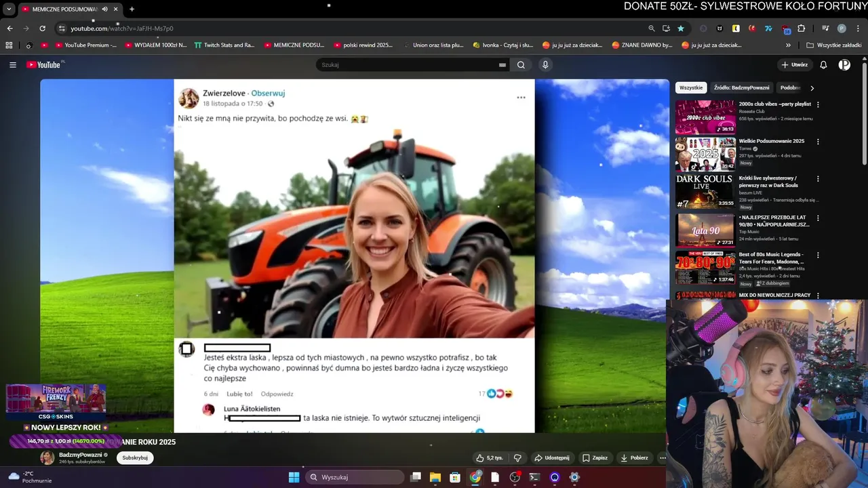Open a new browser tab

tap(132, 9)
